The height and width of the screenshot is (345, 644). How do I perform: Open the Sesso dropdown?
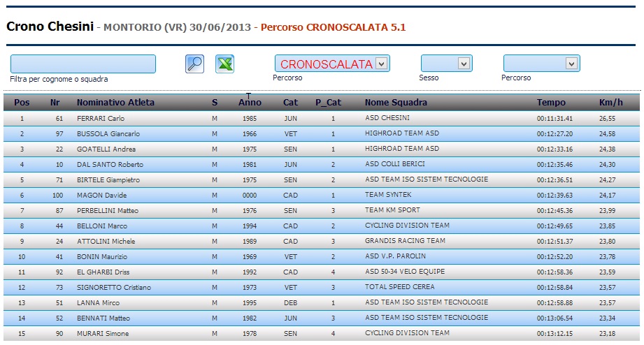446,64
